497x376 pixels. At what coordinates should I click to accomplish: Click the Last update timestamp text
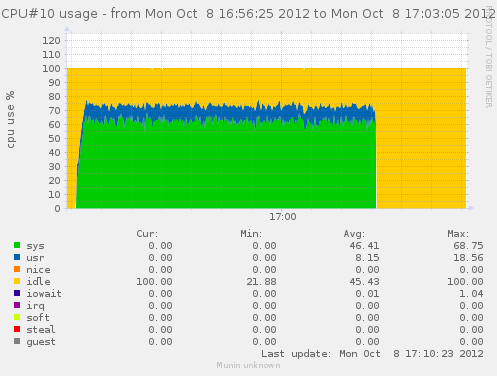click(372, 354)
